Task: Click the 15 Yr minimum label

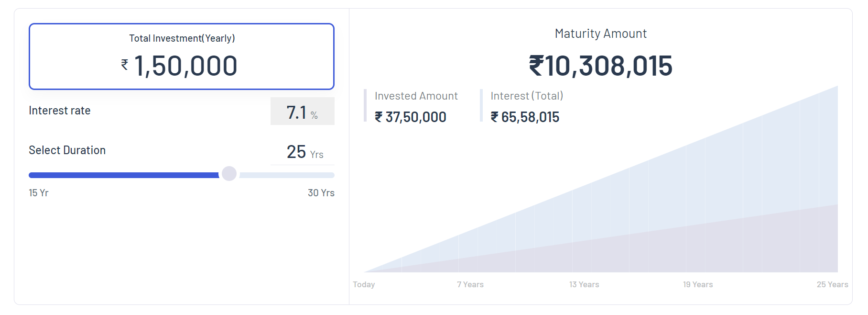Action: [39, 193]
